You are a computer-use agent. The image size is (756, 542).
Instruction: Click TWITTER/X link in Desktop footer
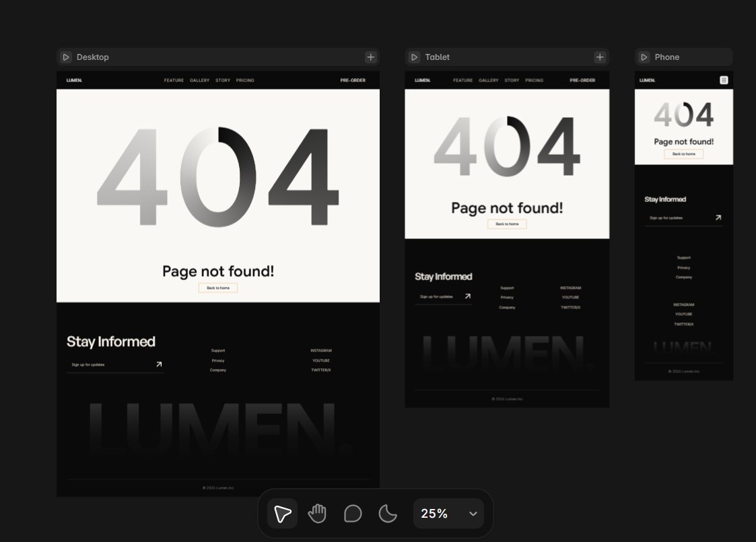pos(321,370)
